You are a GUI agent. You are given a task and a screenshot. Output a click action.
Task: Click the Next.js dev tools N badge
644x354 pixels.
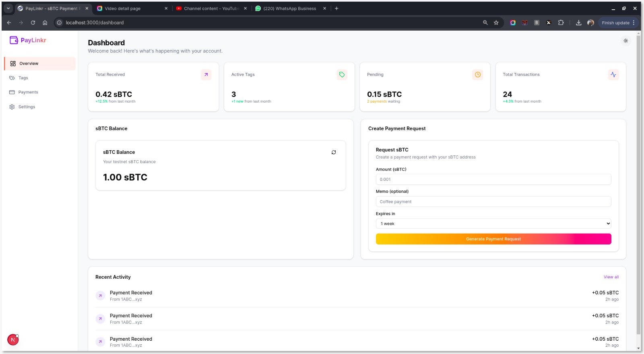(13, 340)
